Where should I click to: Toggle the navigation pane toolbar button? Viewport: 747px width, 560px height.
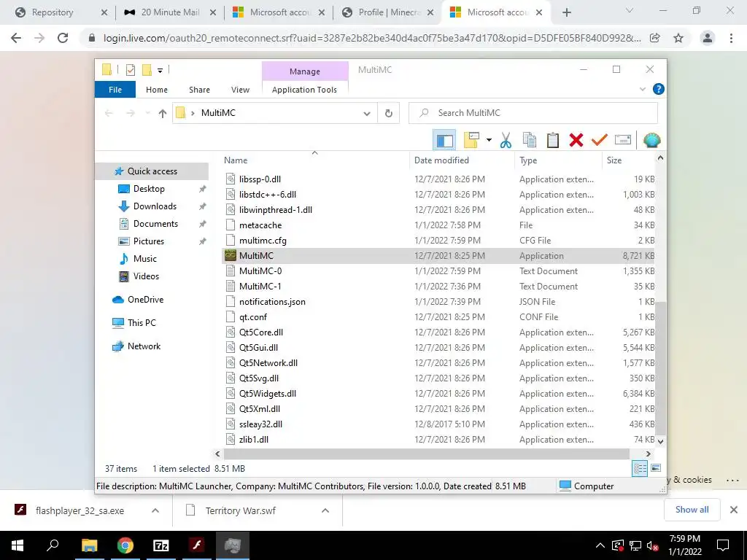[444, 140]
